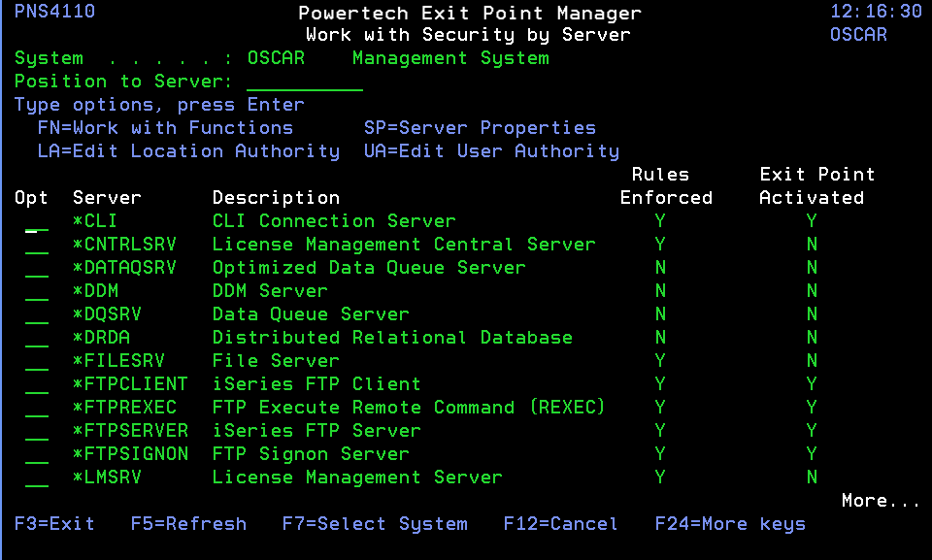
Task: Click the Opt field for *DRDA
Action: tap(37, 337)
